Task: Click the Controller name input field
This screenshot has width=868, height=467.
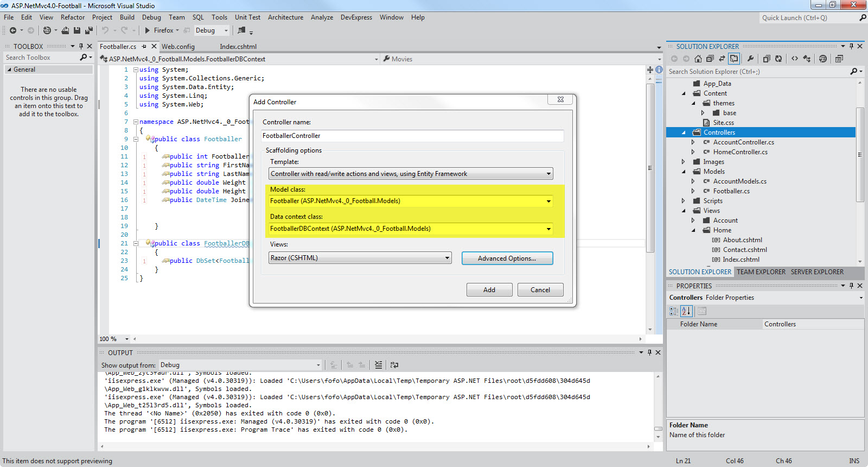Action: click(x=413, y=136)
